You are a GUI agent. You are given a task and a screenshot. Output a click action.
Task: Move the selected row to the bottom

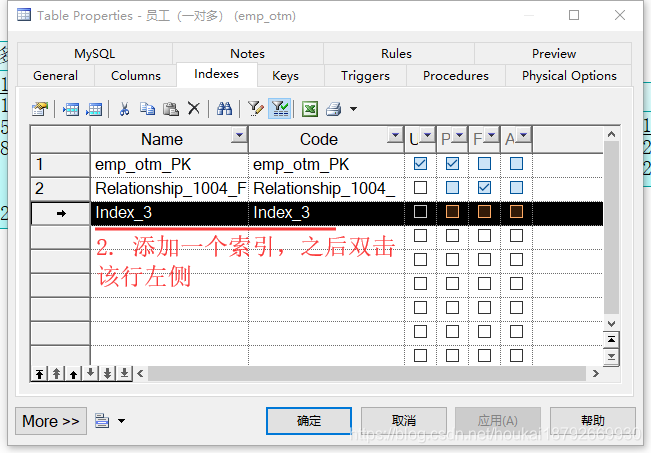coord(124,374)
